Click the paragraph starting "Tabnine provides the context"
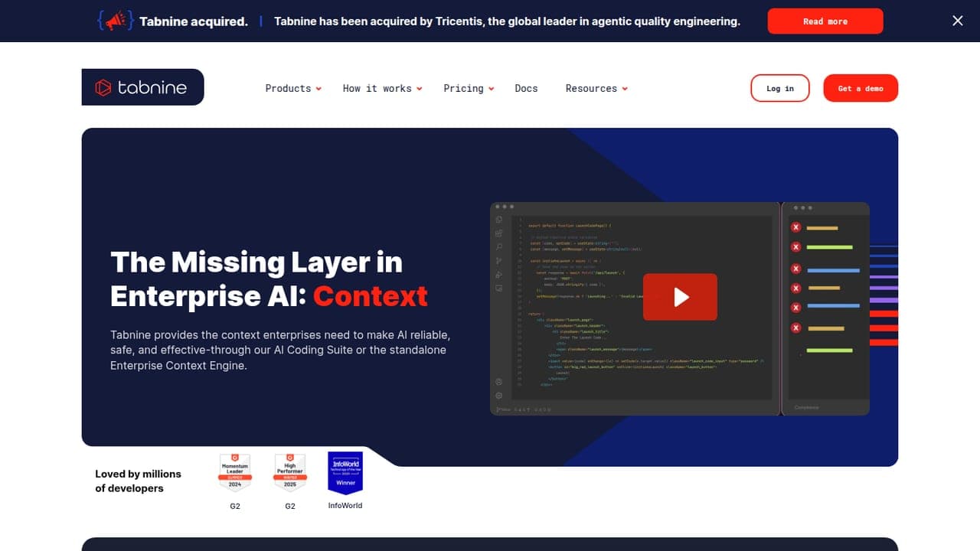This screenshot has height=551, width=980. (280, 350)
